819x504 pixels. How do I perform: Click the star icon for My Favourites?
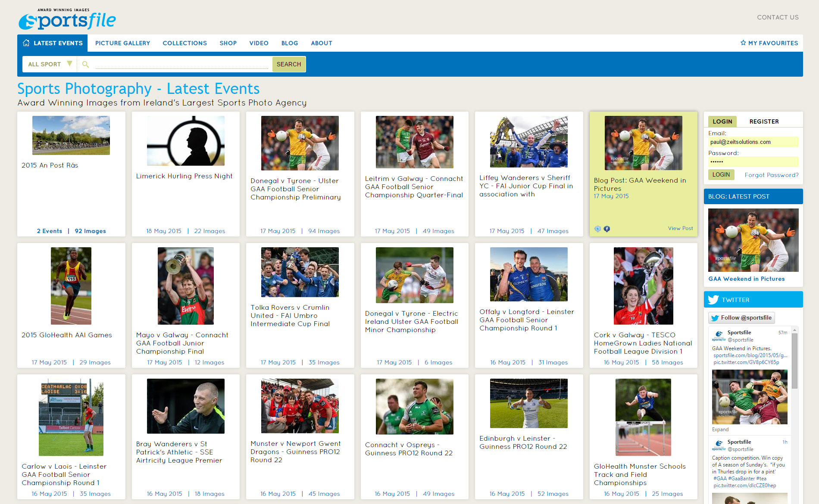743,43
